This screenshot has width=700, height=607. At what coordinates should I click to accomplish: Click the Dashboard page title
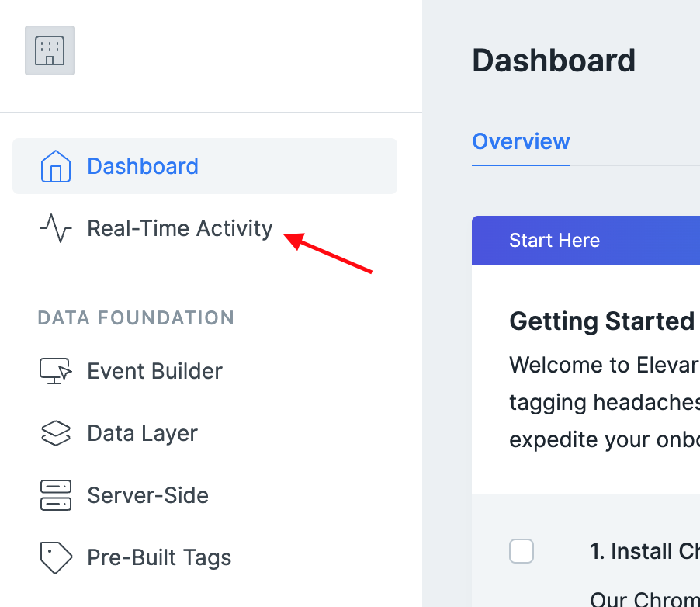click(x=553, y=60)
